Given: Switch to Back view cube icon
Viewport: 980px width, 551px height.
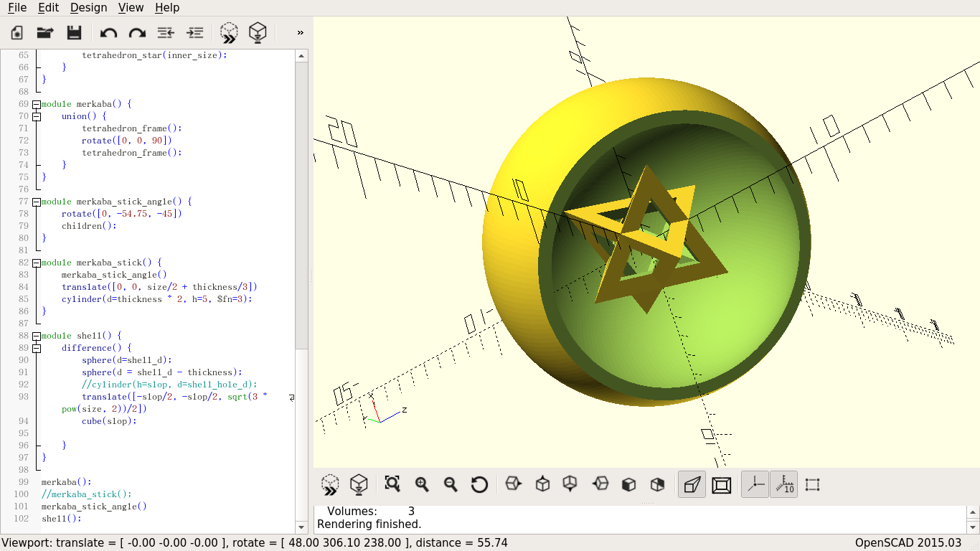Looking at the screenshot, I should (x=657, y=484).
